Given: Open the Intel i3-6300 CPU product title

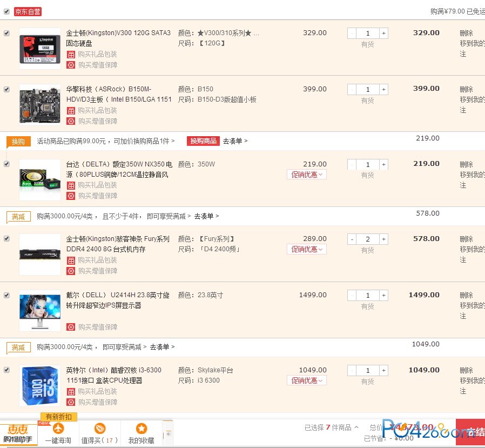Looking at the screenshot, I should click(114, 375).
